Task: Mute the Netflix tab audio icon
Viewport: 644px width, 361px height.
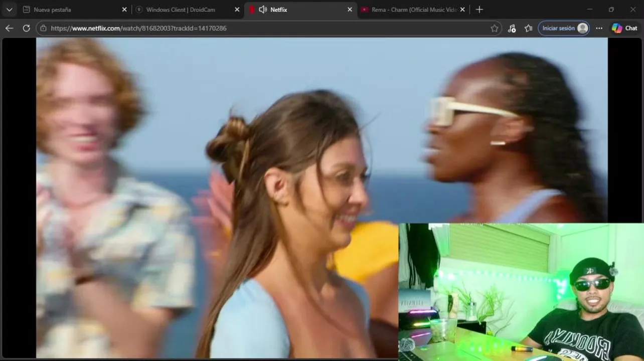Action: click(x=263, y=10)
